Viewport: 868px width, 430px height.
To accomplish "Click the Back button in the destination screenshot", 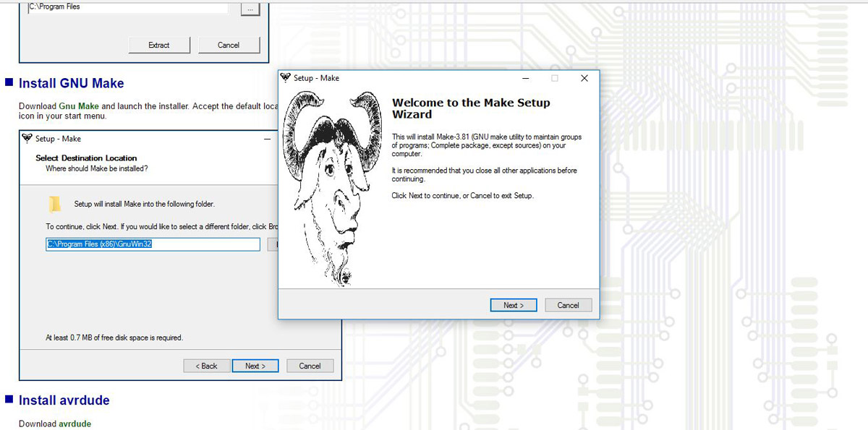I will [206, 366].
